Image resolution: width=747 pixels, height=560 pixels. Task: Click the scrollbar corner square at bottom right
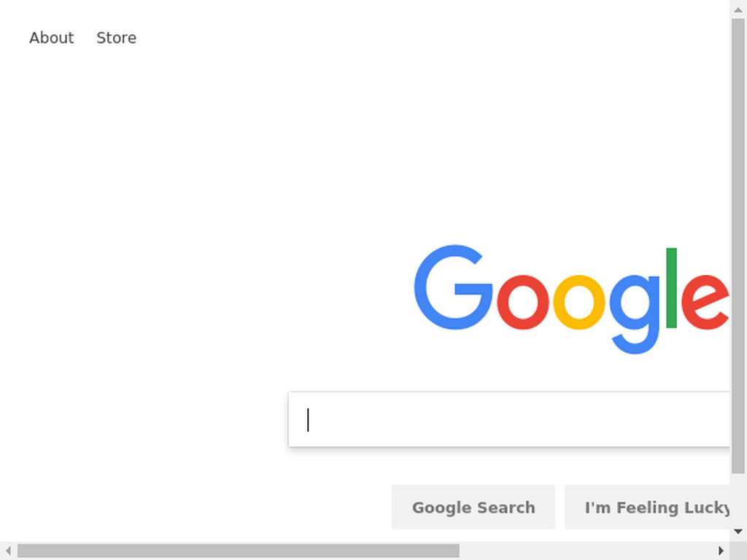click(x=738, y=551)
